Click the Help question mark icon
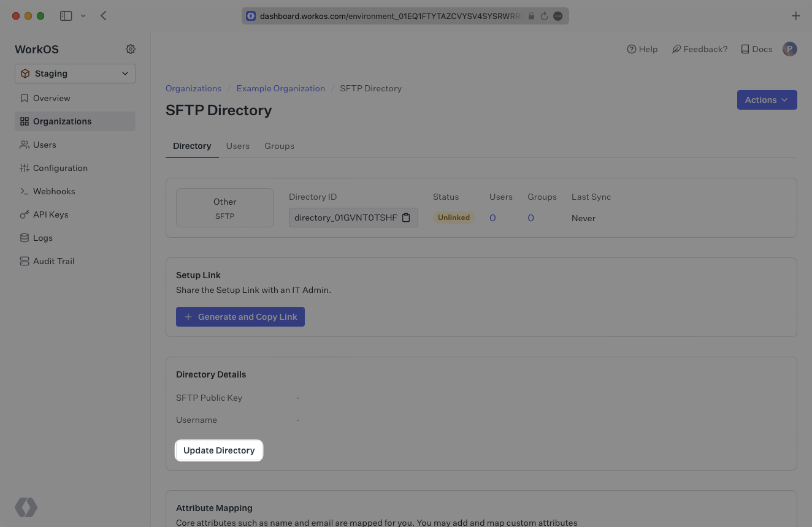This screenshot has height=527, width=812. (631, 49)
